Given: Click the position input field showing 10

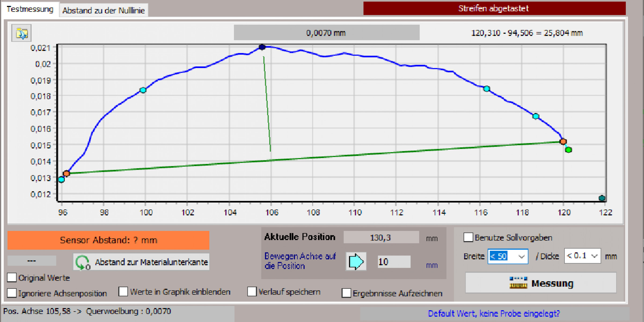Looking at the screenshot, I should 393,262.
